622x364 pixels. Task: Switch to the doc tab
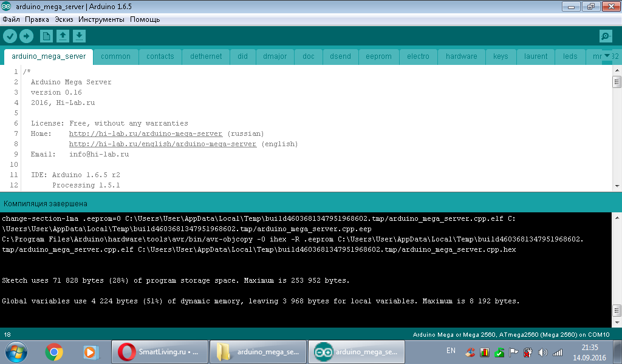309,56
